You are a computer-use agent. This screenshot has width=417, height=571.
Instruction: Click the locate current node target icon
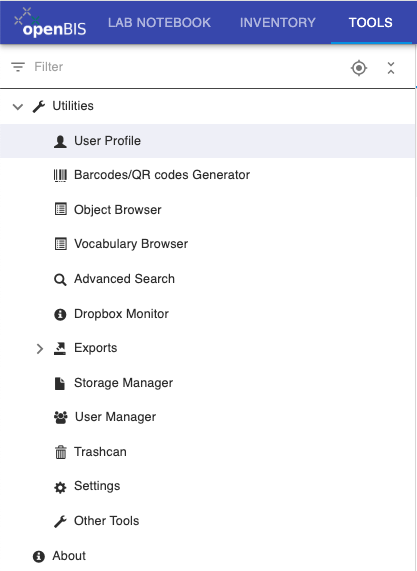tap(359, 68)
